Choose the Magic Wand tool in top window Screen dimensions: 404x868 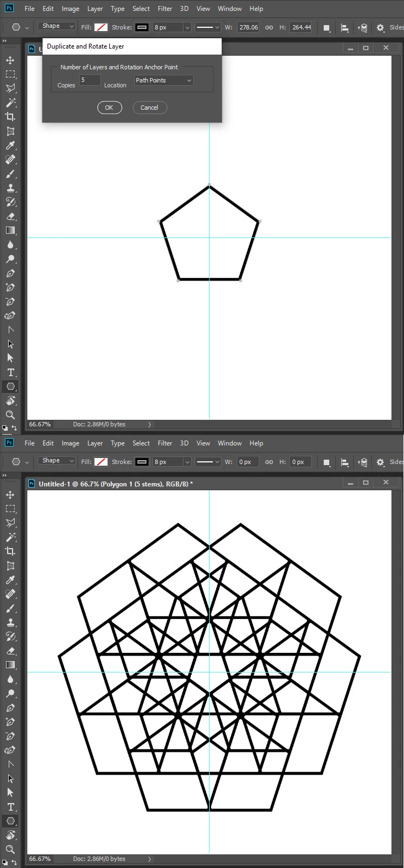click(10, 103)
